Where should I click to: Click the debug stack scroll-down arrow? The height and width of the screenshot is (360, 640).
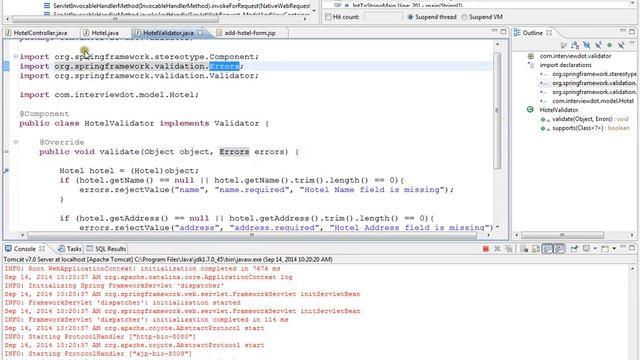tap(314, 11)
